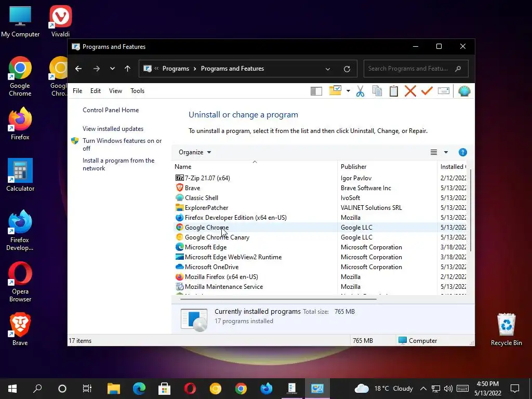Click the Copy toolbar icon

point(377,91)
